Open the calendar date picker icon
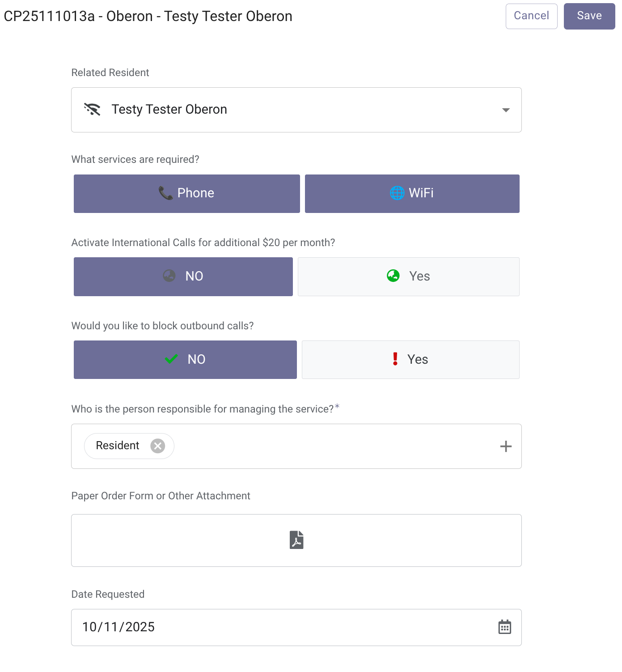 point(504,627)
